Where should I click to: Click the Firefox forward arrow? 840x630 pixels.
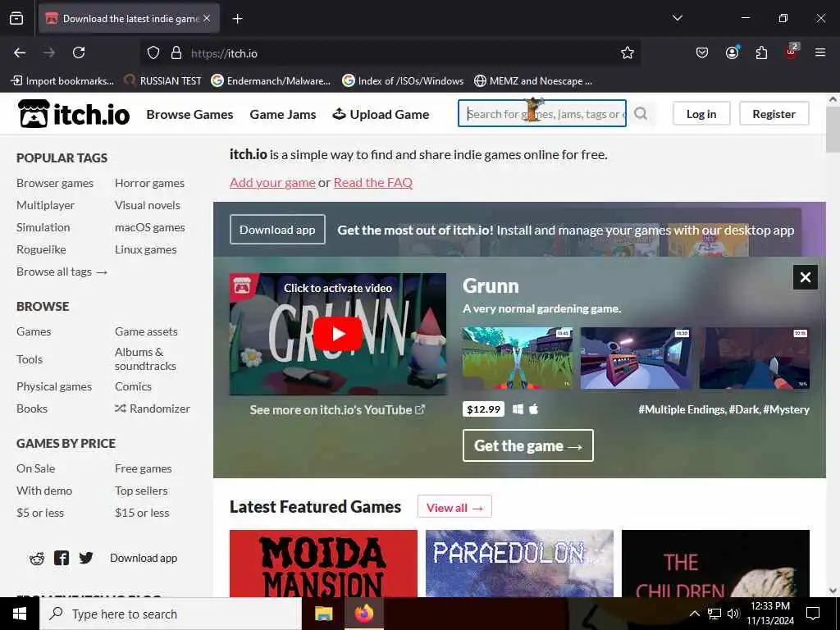(49, 52)
